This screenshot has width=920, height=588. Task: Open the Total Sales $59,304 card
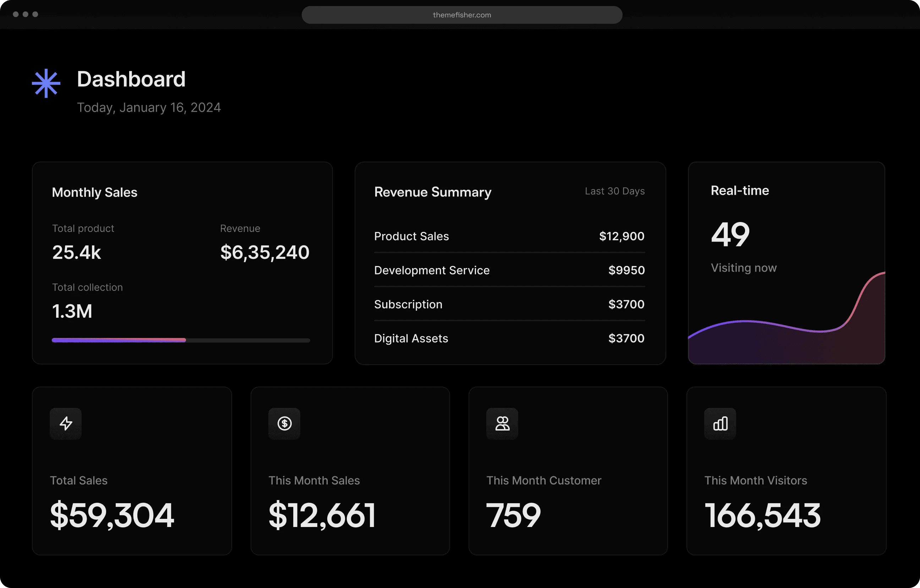point(132,471)
